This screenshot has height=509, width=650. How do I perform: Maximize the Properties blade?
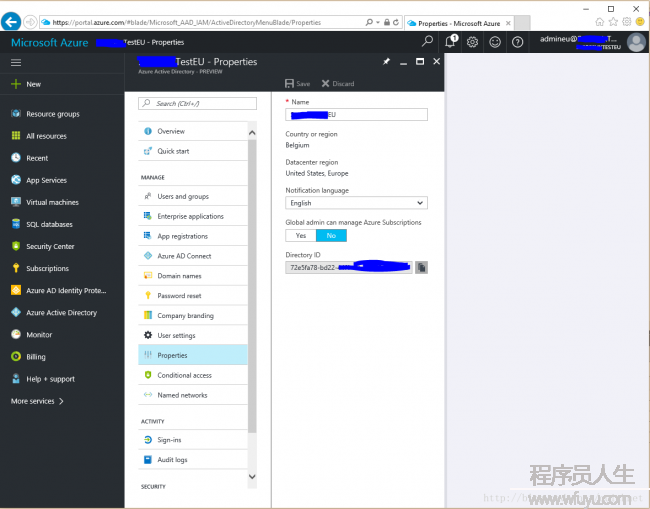click(420, 62)
